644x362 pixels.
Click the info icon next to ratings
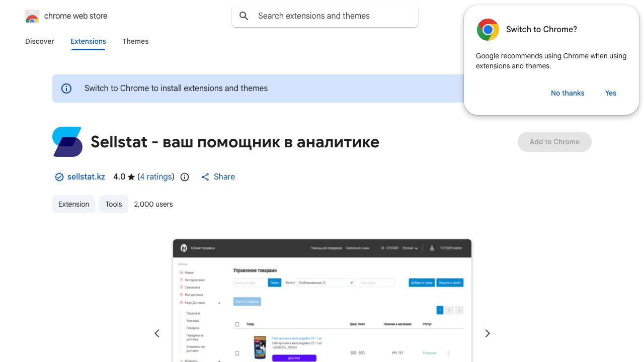(x=185, y=177)
